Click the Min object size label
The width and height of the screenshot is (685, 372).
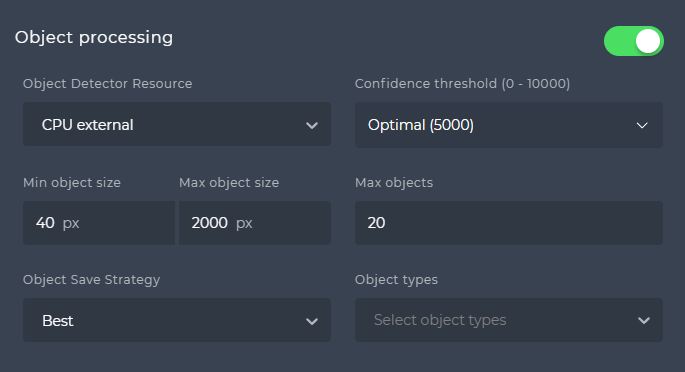72,183
